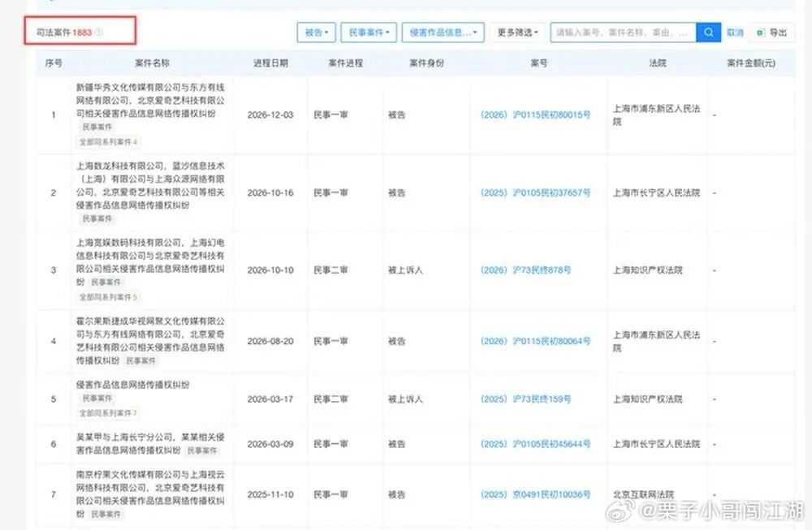Click 上海知识产权法院 in row 3
Screen dimensions: 812x530
[647, 270]
